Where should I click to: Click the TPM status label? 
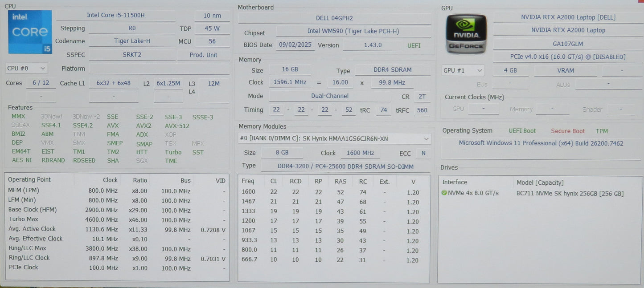601,131
